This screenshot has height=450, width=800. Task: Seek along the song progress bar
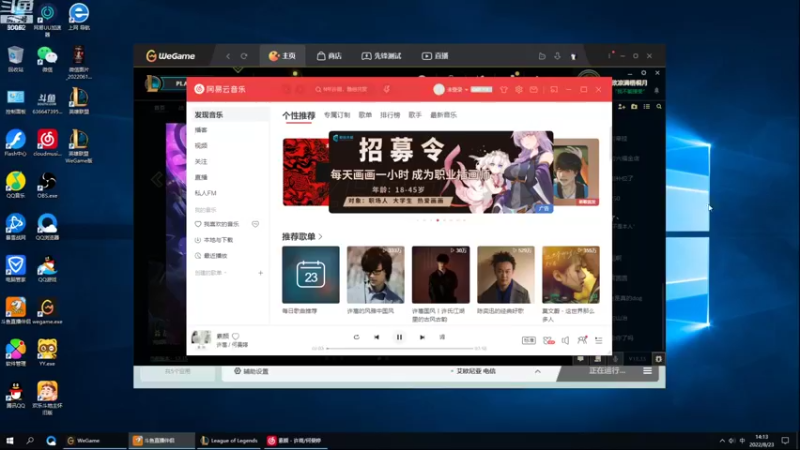tap(401, 348)
